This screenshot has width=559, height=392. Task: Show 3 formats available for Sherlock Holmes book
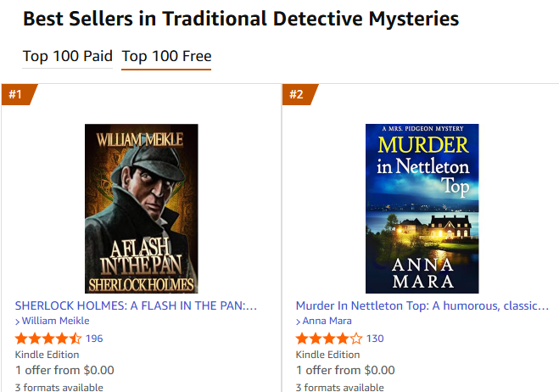59,387
